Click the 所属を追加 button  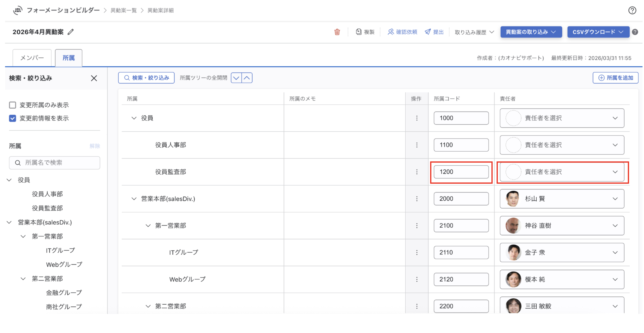(x=615, y=78)
